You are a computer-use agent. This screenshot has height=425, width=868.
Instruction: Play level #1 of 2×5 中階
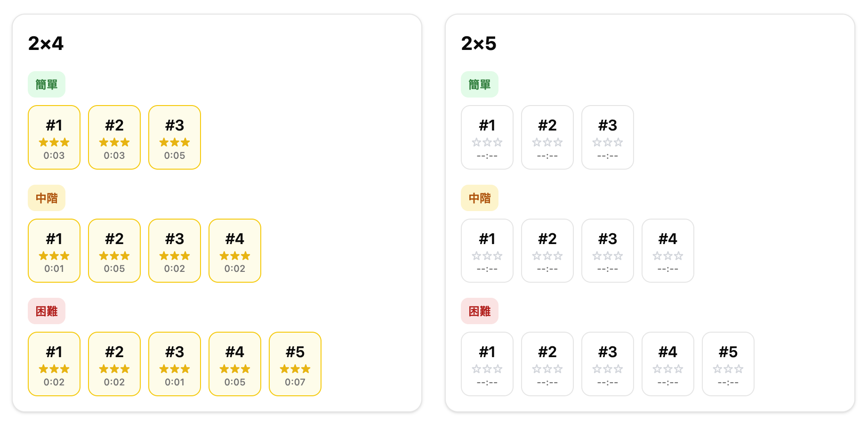click(x=487, y=251)
